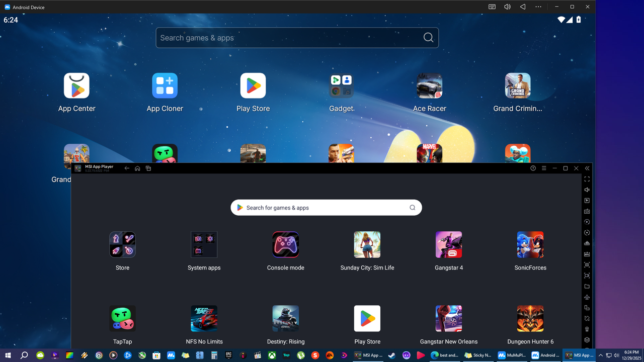Click the magnifier icon in Android Device search

coord(428,38)
